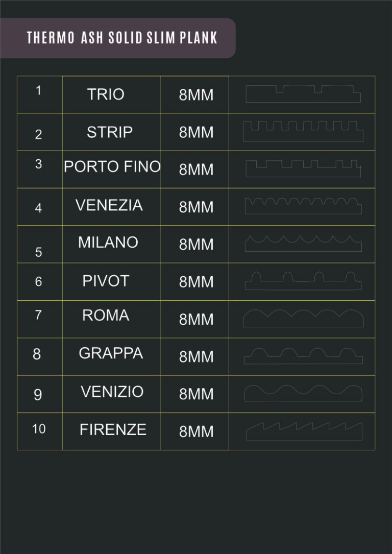Select the VENEZIA zigzag profile drawing
This screenshot has width=392, height=554.
click(x=303, y=206)
